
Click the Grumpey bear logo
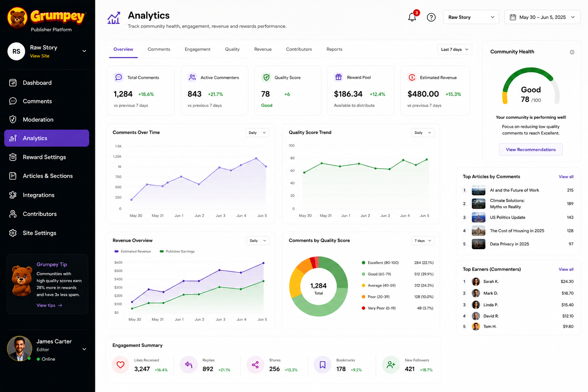(x=17, y=18)
